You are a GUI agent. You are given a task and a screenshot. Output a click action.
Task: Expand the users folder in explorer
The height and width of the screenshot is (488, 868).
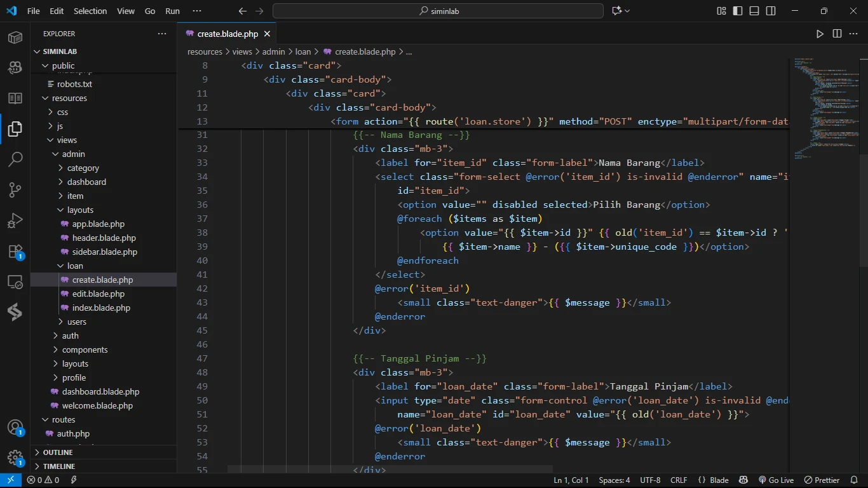coord(76,322)
